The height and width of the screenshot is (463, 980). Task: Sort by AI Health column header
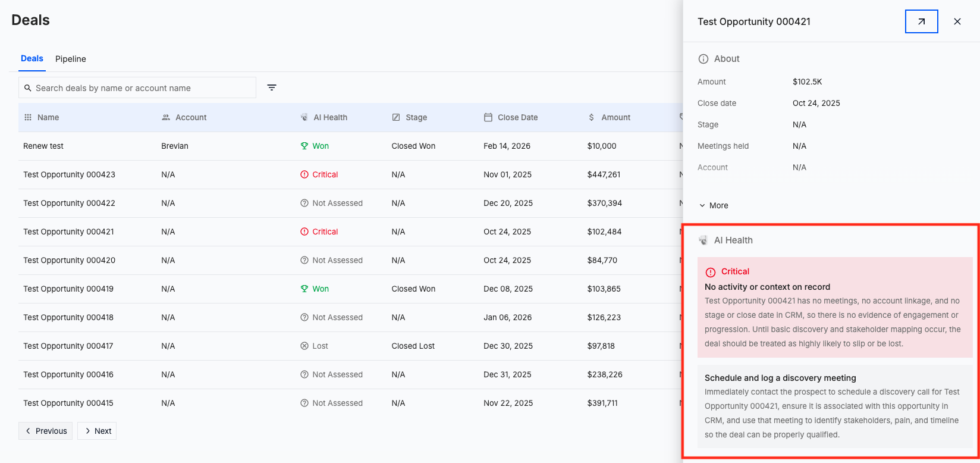[330, 117]
